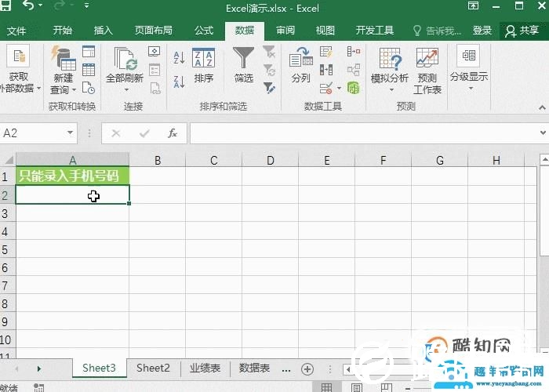This screenshot has height=392, width=549.
Task: Click Clear filter icon
Action: coord(269,52)
